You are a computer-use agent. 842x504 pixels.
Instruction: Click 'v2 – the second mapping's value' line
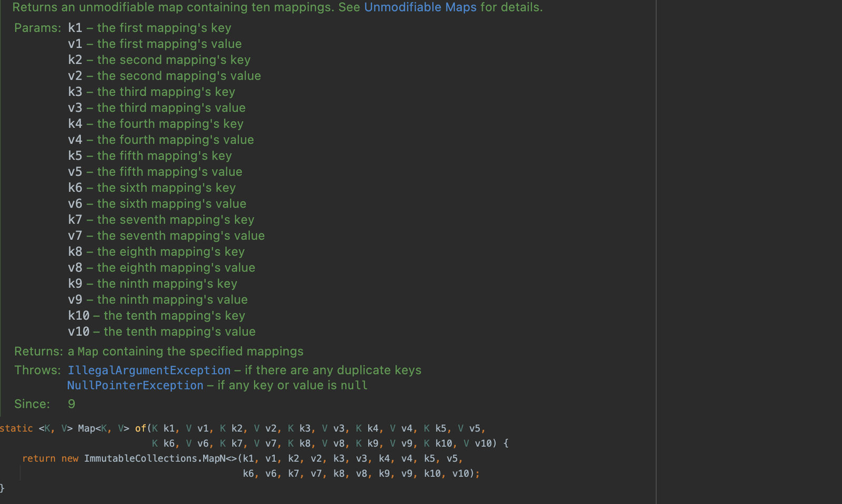click(x=164, y=76)
